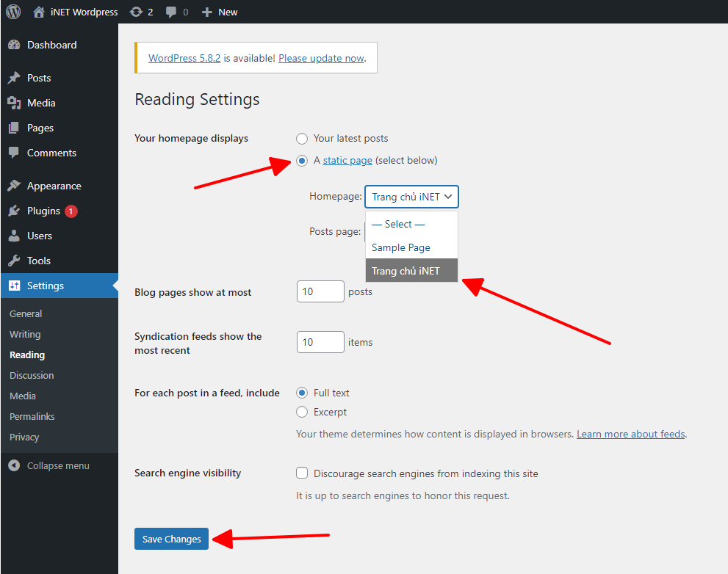Select the Full text radio button
This screenshot has width=728, height=574.
[x=302, y=393]
